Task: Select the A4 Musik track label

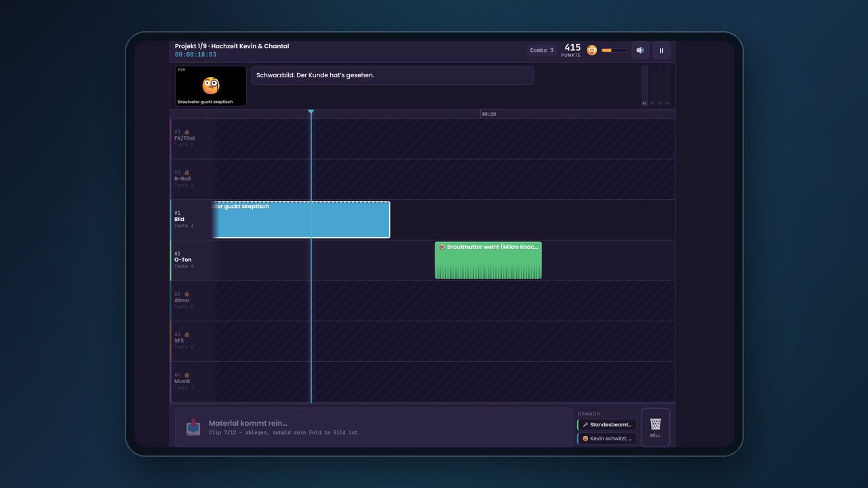Action: (182, 382)
